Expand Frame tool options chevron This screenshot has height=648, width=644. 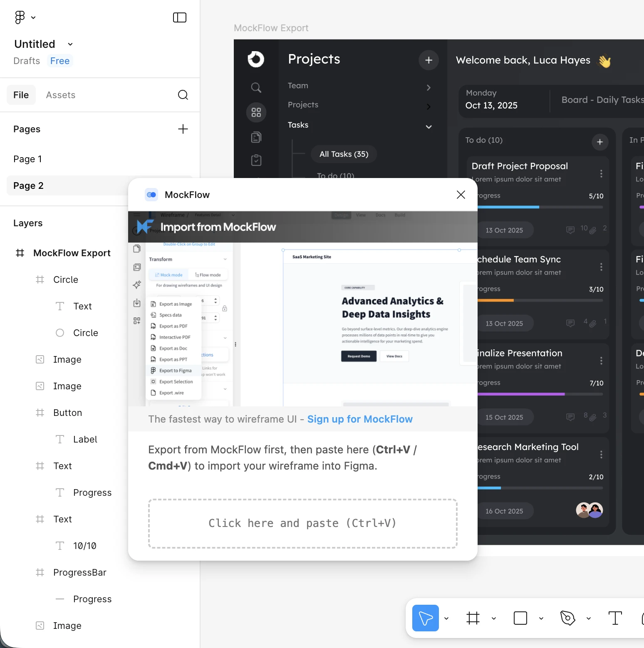pyautogui.click(x=494, y=618)
